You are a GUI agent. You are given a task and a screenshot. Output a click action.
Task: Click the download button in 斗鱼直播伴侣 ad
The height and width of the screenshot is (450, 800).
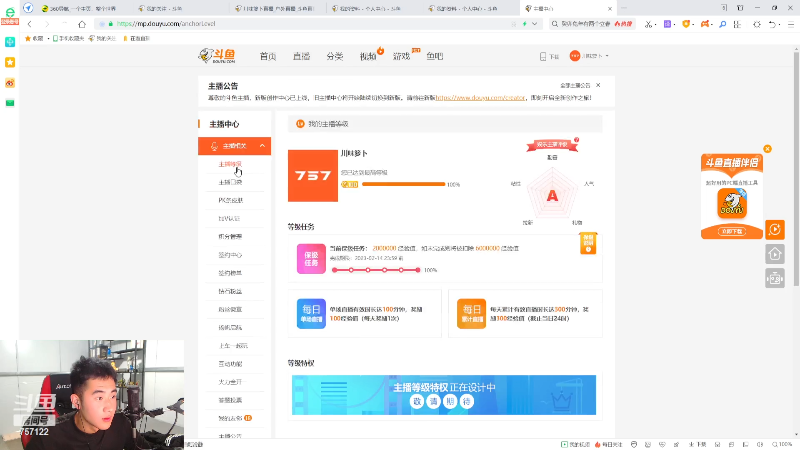click(732, 231)
